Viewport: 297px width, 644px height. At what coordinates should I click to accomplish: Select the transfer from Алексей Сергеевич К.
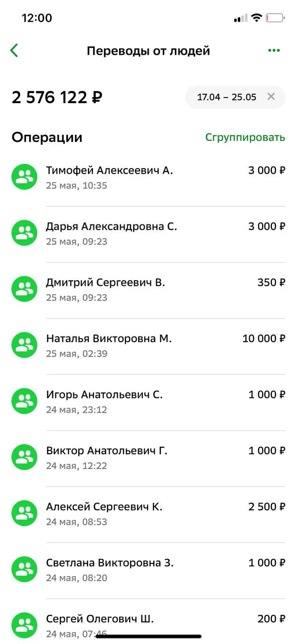click(148, 513)
